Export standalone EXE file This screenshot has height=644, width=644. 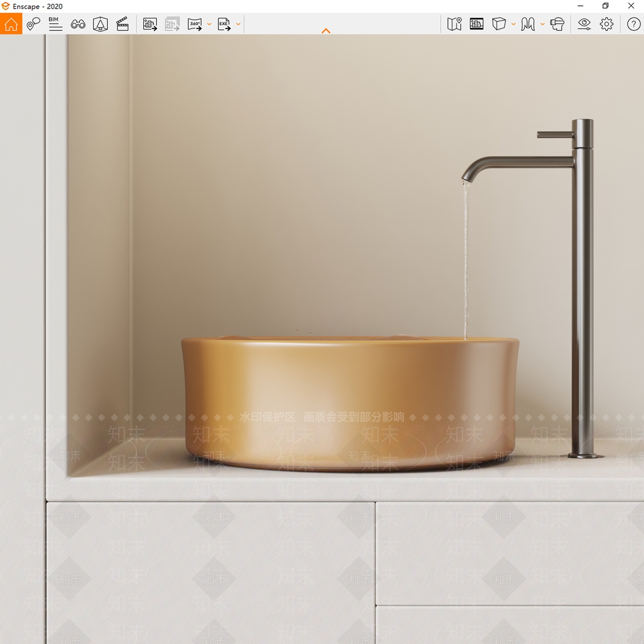click(224, 24)
